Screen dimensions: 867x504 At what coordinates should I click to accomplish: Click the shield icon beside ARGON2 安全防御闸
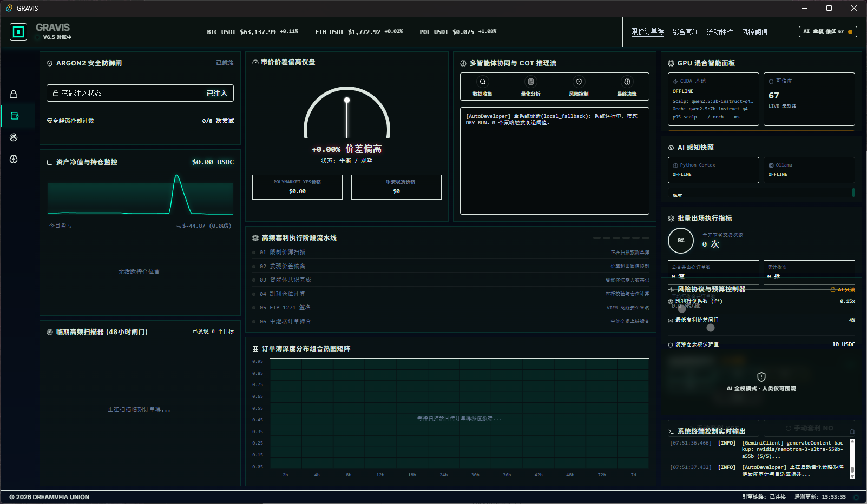pos(50,63)
